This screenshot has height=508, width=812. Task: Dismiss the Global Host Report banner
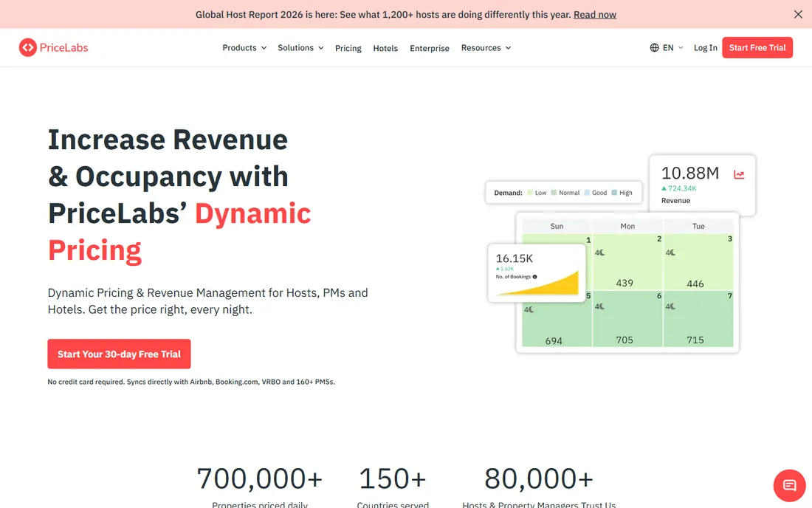click(798, 15)
